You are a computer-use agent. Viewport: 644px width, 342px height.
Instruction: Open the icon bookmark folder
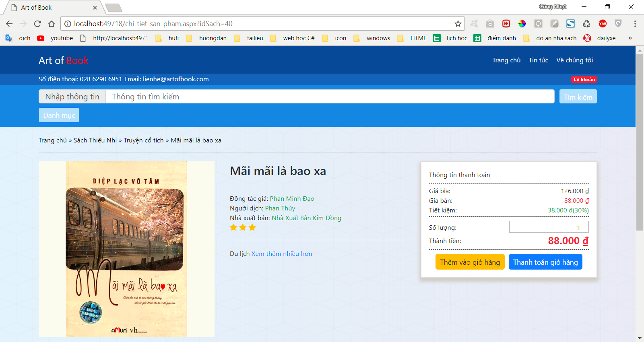[x=334, y=38]
